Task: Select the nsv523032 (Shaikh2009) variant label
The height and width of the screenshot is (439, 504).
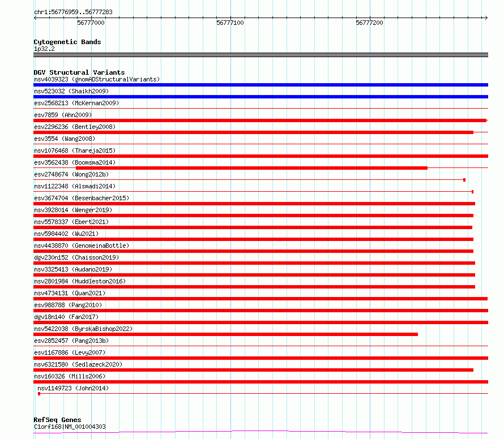Action: (x=71, y=91)
